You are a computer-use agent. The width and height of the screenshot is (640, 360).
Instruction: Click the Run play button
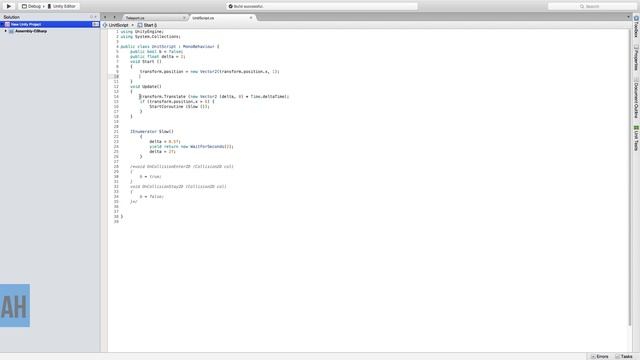click(x=9, y=6)
